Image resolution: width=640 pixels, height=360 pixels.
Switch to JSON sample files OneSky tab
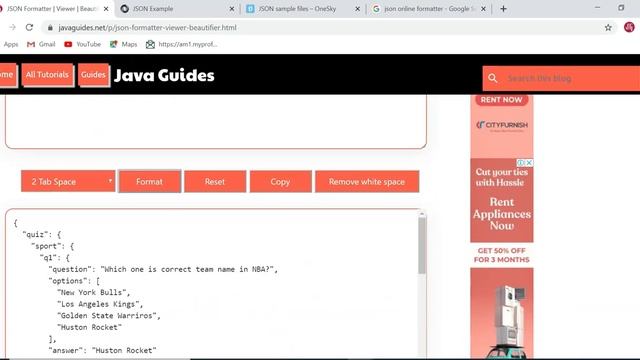point(302,9)
